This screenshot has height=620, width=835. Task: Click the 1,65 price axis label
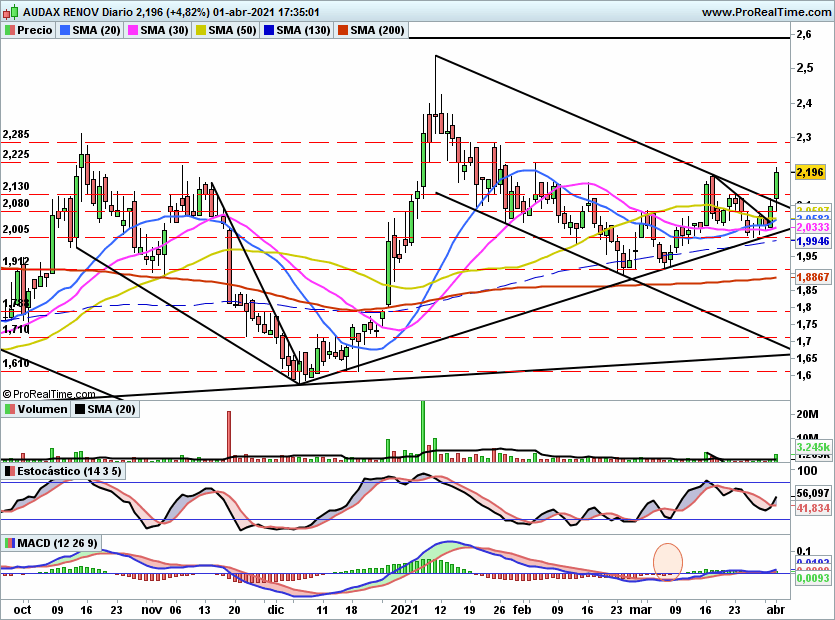(807, 358)
